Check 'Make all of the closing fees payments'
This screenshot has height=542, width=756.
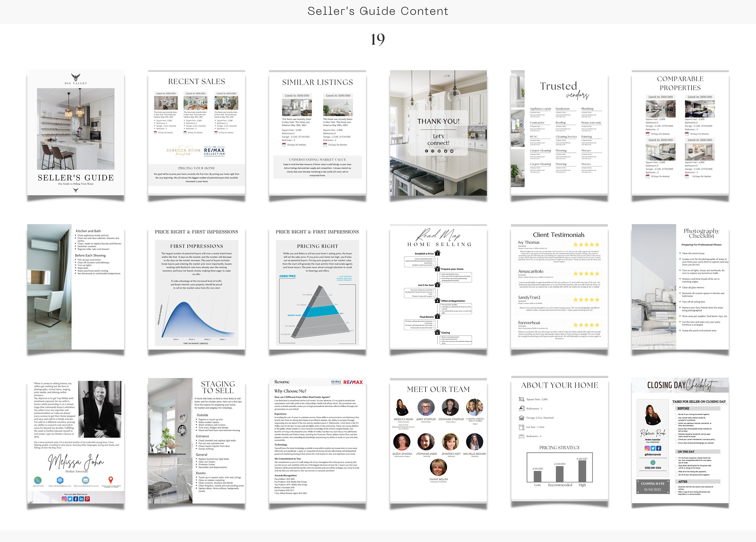(x=676, y=472)
